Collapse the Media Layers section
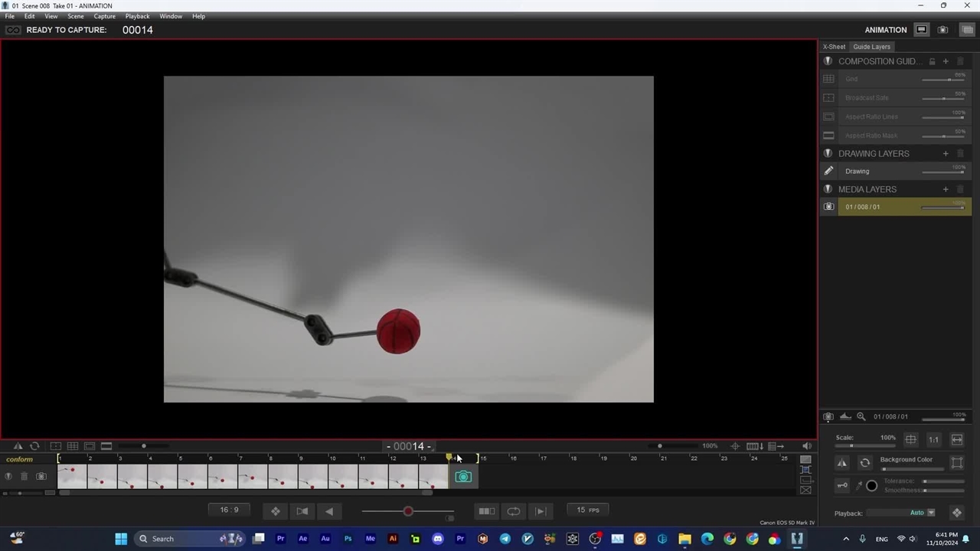Screen dimensions: 980x551 [x=828, y=189]
